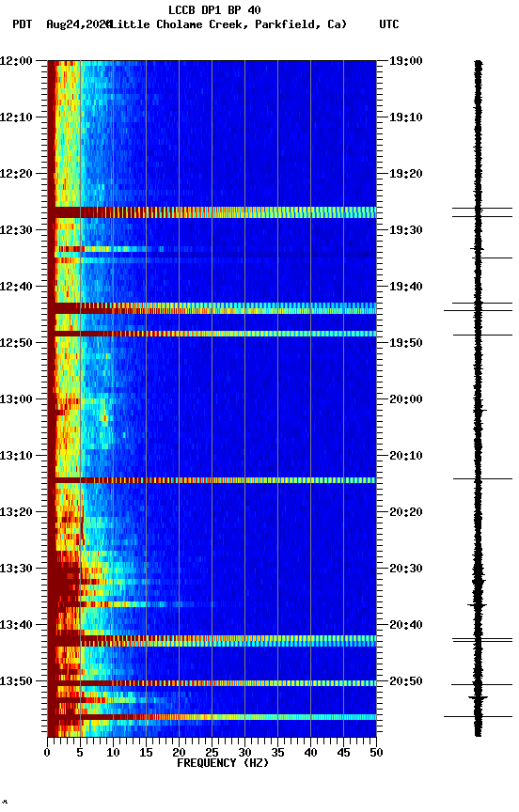Viewport: 519px width, 812px height.
Task: Click the '20' frequency axis tick label
Action: [179, 753]
